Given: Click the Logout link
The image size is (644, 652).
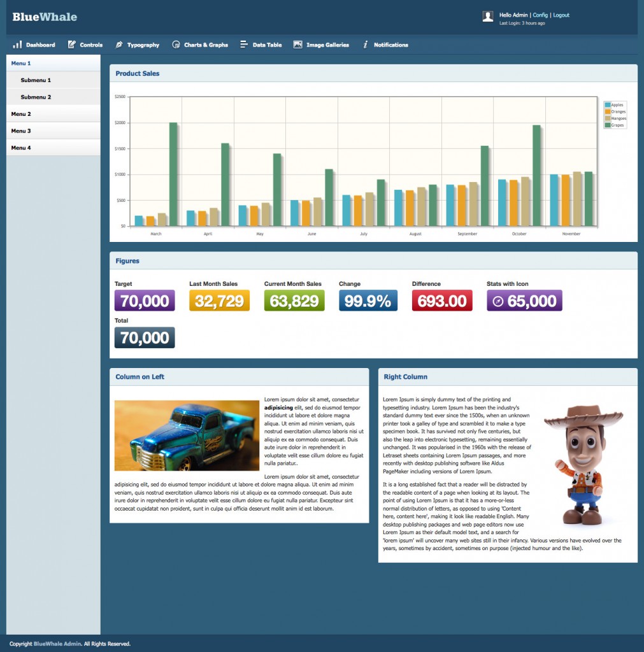Looking at the screenshot, I should [561, 15].
